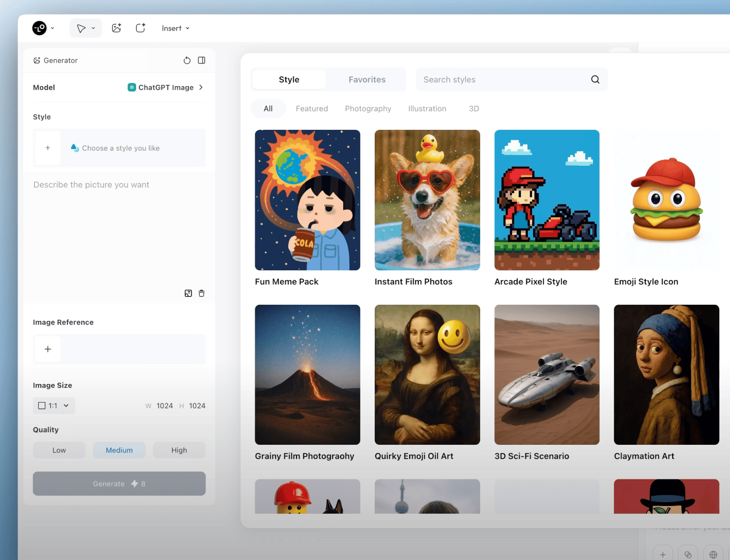Open the app logo dropdown arrow
Image resolution: width=730 pixels, height=560 pixels.
[52, 28]
